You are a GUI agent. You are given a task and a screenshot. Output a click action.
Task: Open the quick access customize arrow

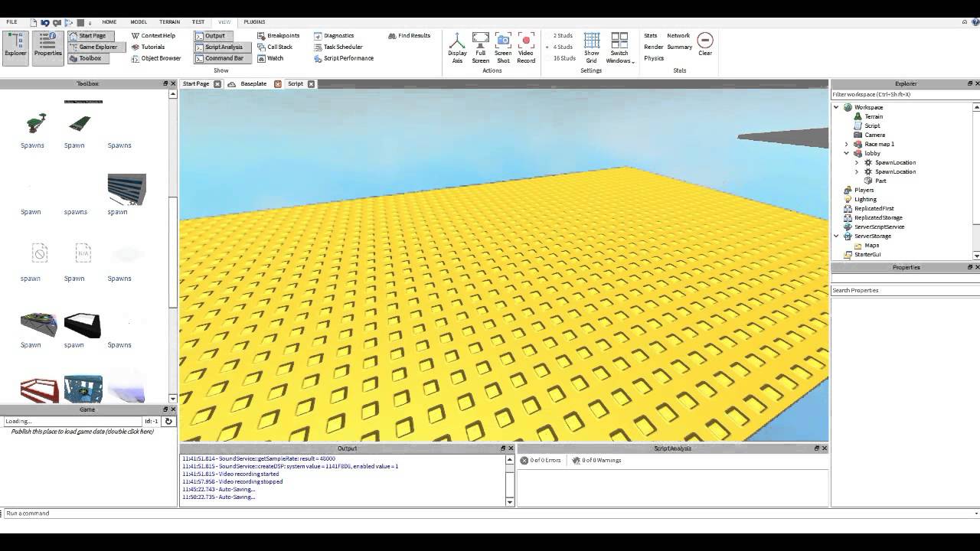(x=90, y=23)
